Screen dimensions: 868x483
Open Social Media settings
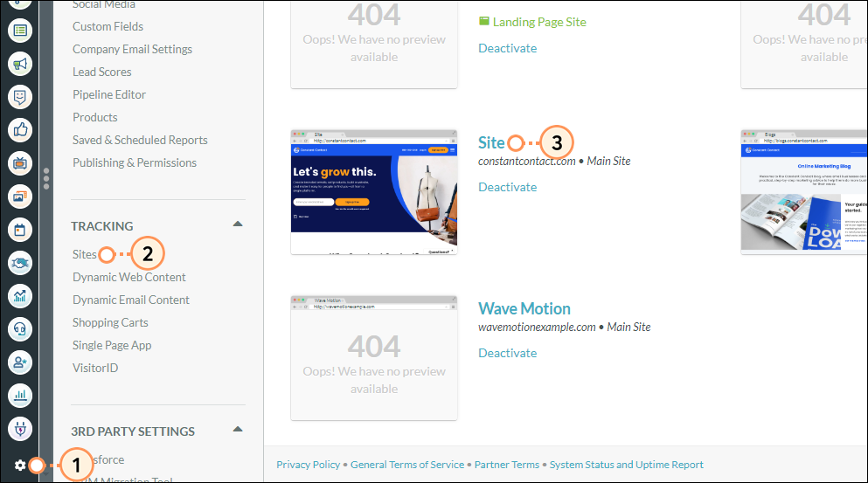point(103,4)
